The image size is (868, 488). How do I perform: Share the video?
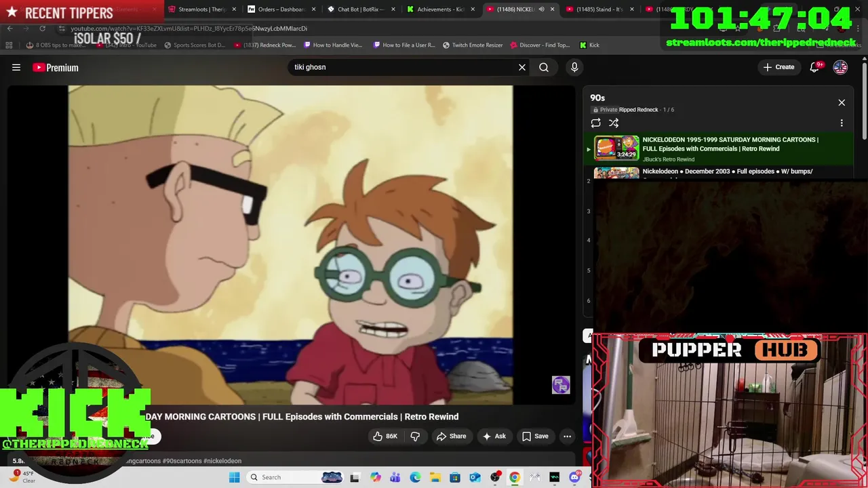(451, 436)
